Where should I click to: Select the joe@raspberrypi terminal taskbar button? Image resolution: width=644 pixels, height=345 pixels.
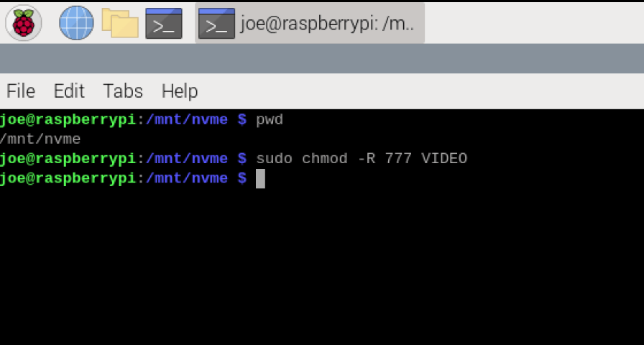click(310, 23)
